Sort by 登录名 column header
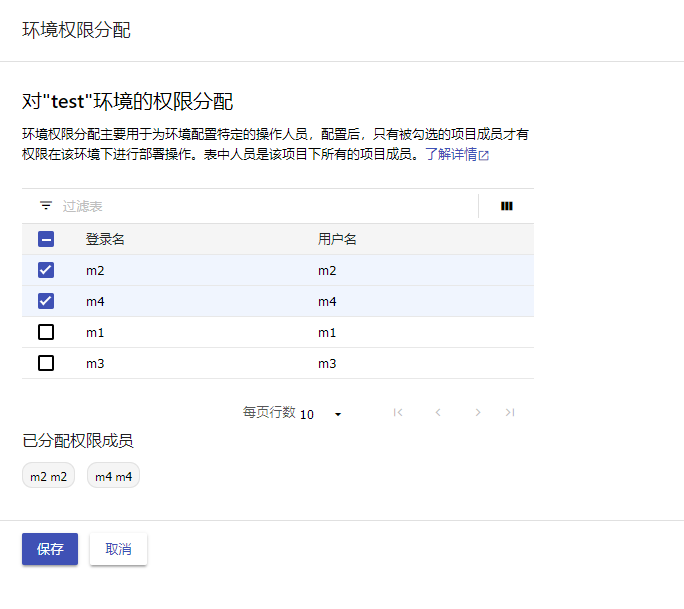 click(x=105, y=239)
